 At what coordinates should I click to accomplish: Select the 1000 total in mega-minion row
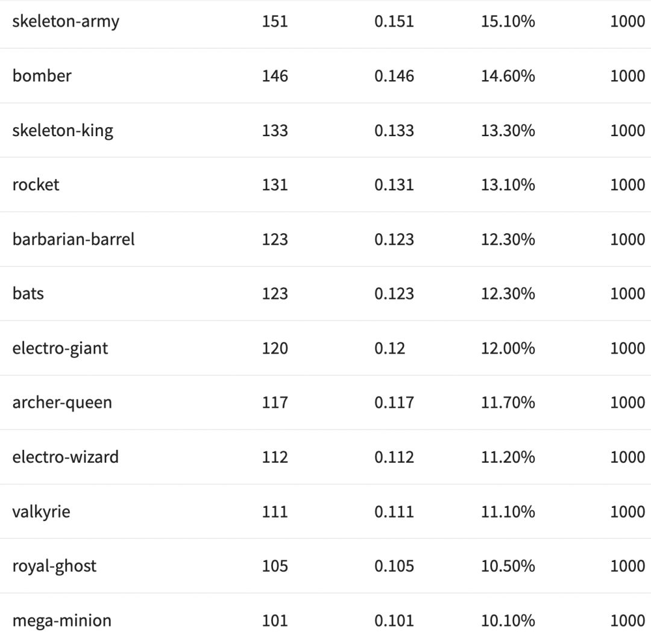[x=627, y=621]
